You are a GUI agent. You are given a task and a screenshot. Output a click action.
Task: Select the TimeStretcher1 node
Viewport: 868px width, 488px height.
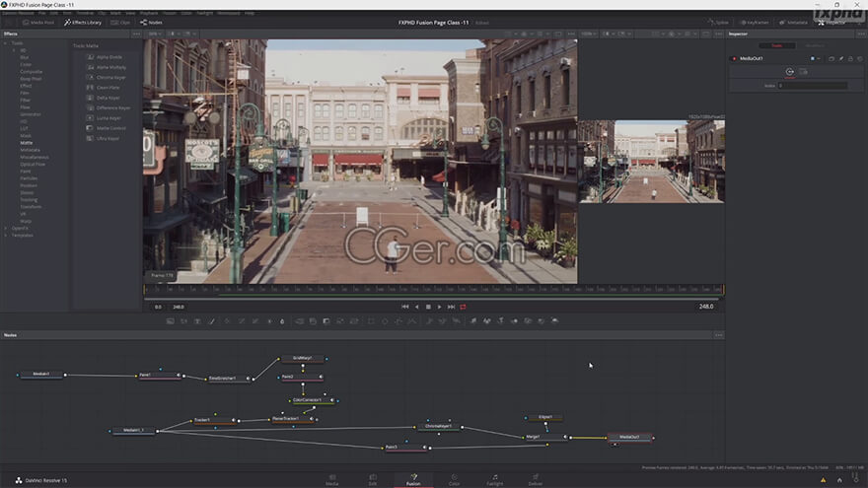click(x=228, y=379)
